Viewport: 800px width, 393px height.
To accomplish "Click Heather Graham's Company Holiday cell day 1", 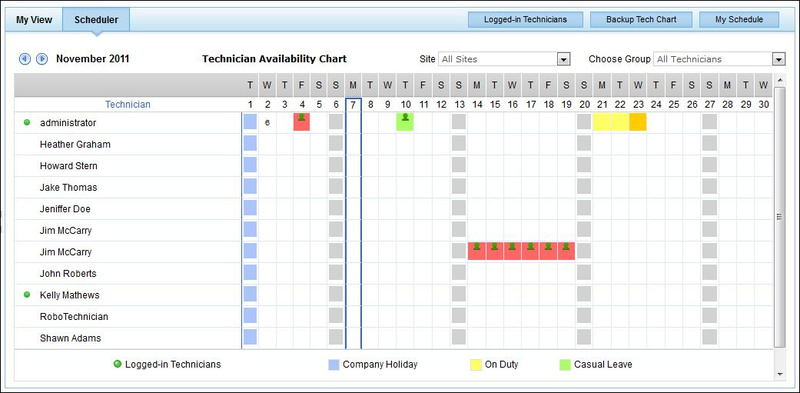I will [x=250, y=144].
